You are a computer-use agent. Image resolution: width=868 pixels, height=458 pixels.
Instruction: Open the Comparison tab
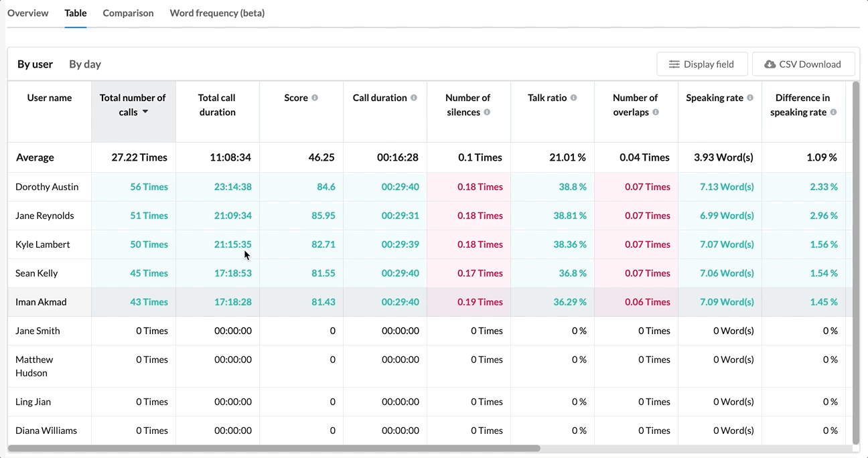128,13
